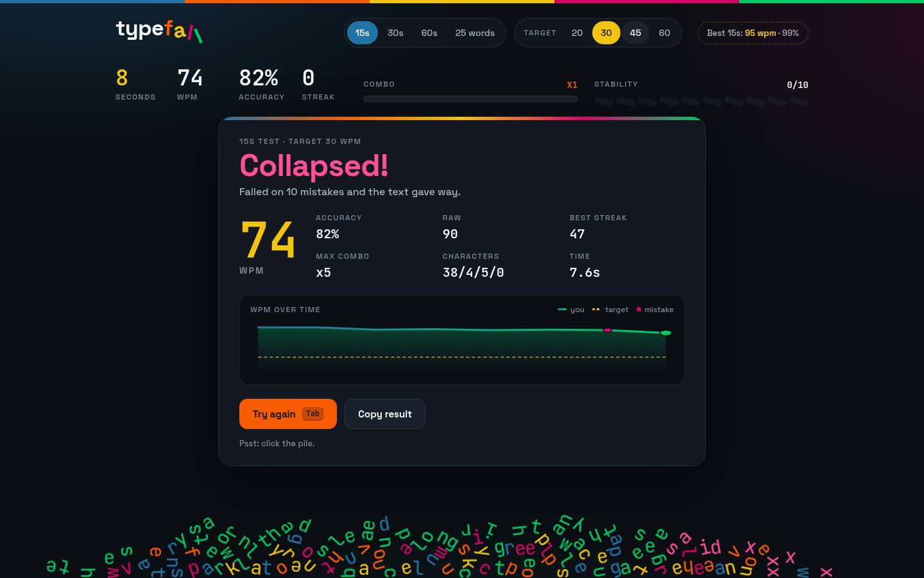The height and width of the screenshot is (578, 924).
Task: Click the Try again button
Action: pyautogui.click(x=288, y=414)
